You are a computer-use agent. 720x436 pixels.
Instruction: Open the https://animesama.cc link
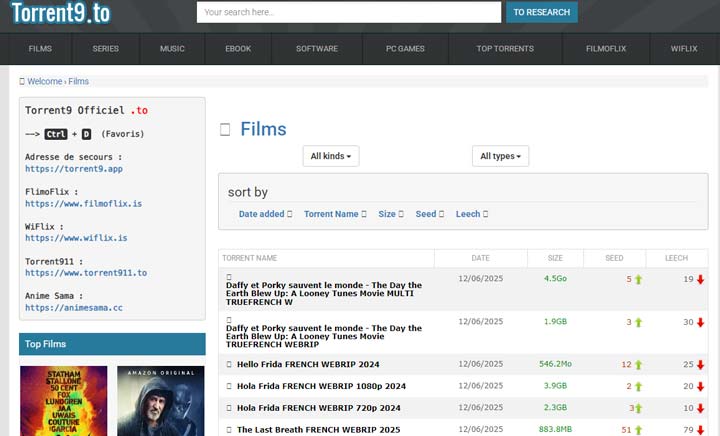pos(74,308)
